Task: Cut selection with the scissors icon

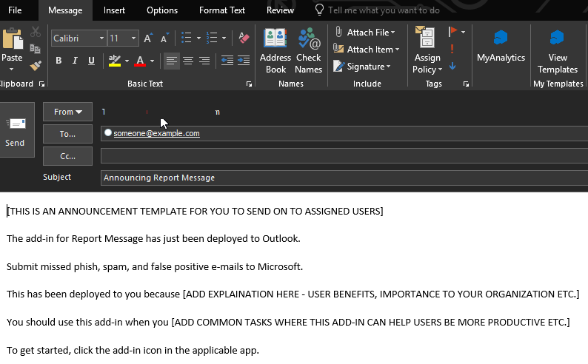Action: (x=36, y=32)
